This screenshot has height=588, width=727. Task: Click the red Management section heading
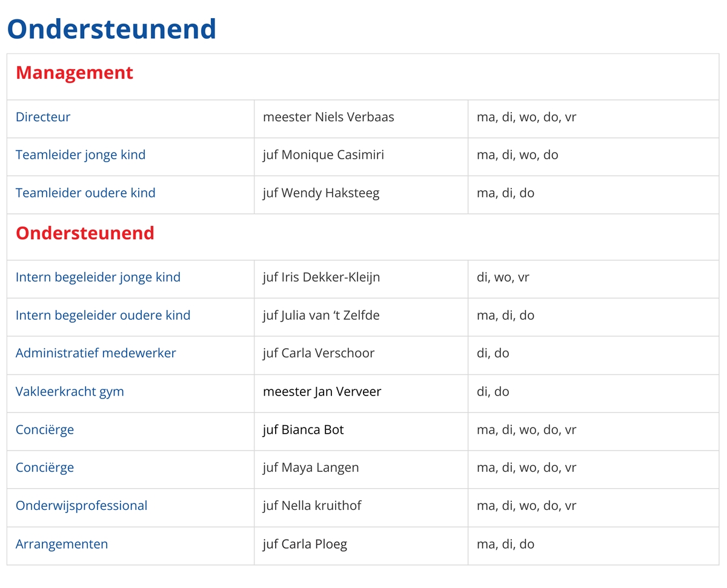coord(75,73)
